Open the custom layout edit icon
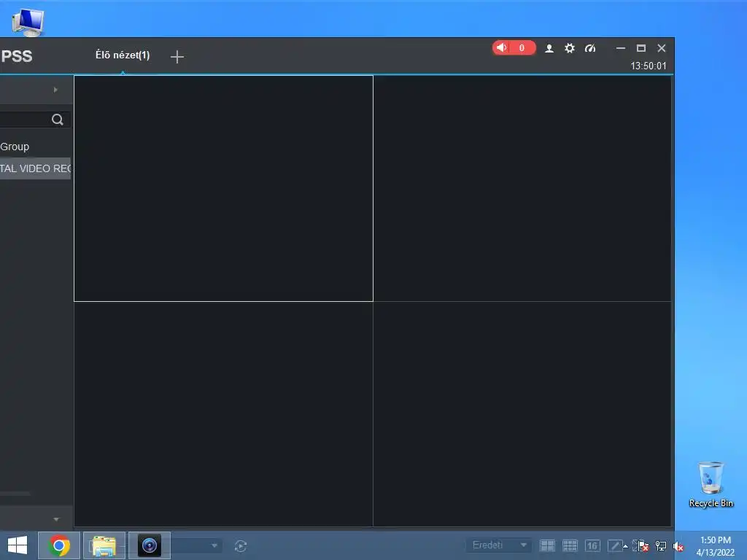The image size is (747, 560). (615, 545)
